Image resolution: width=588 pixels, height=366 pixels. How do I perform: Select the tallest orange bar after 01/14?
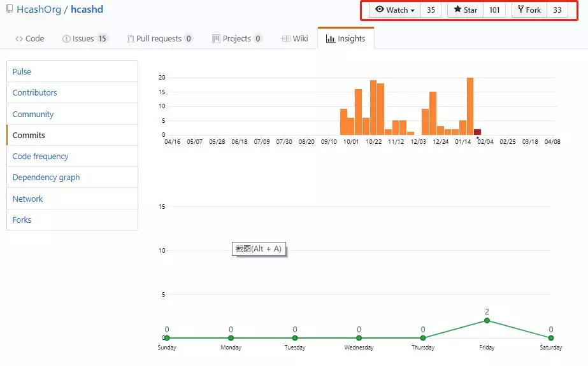click(x=470, y=106)
